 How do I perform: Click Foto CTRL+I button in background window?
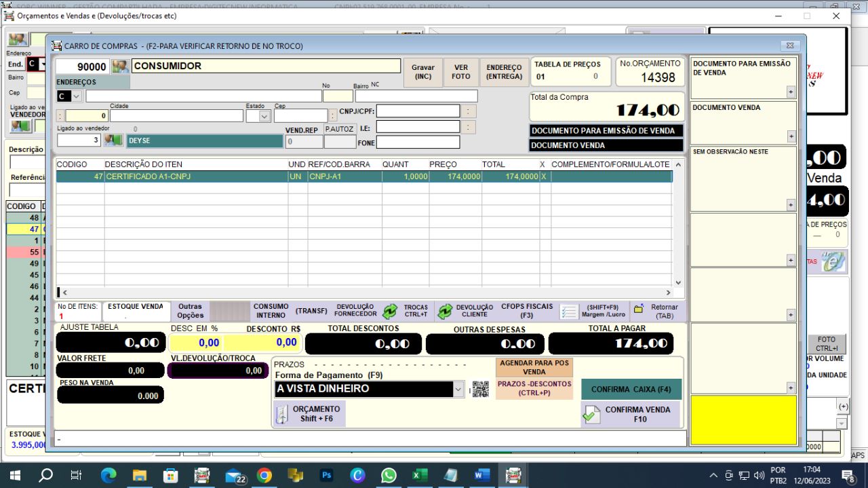(826, 343)
